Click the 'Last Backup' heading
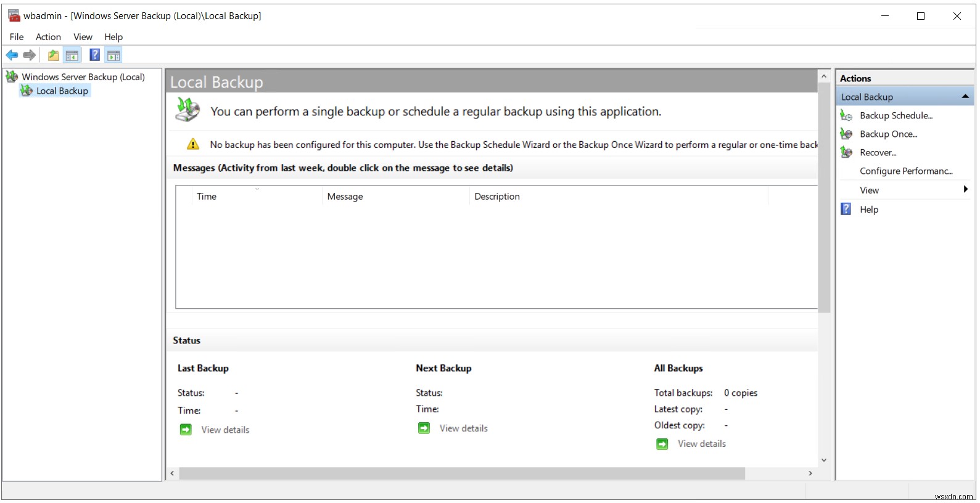The image size is (980, 503). pyautogui.click(x=203, y=368)
